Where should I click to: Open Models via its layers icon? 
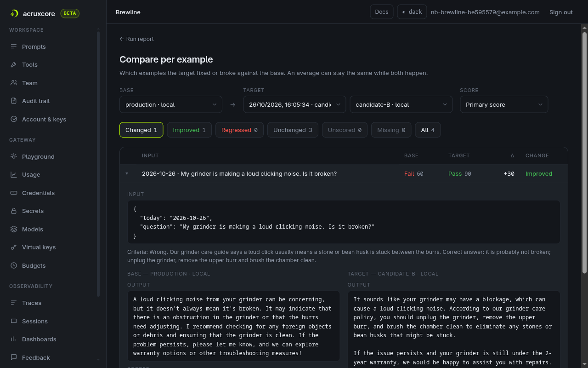click(14, 229)
